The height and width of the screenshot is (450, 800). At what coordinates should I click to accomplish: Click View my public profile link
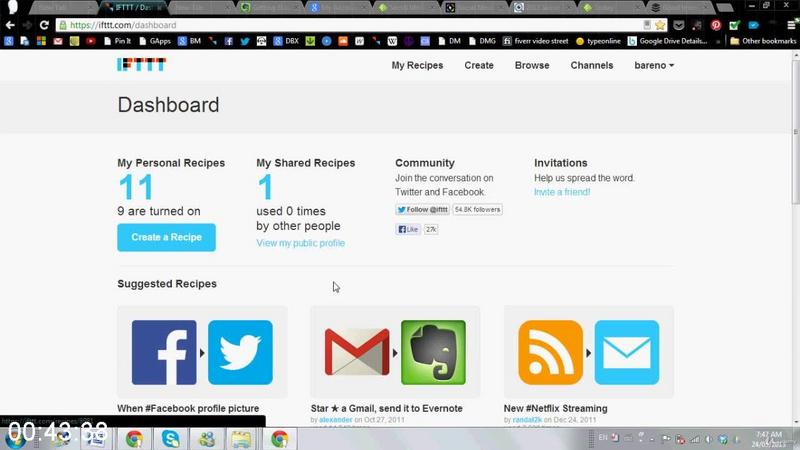(x=301, y=243)
